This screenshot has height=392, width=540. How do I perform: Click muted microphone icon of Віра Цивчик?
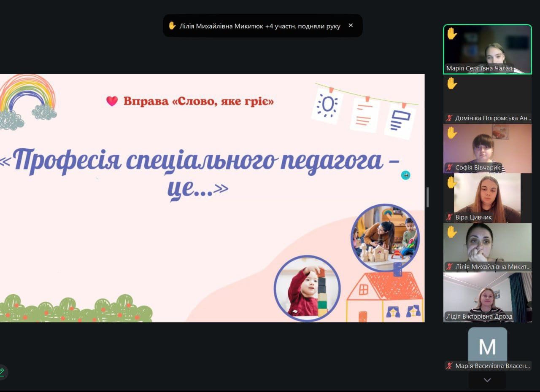(x=450, y=217)
